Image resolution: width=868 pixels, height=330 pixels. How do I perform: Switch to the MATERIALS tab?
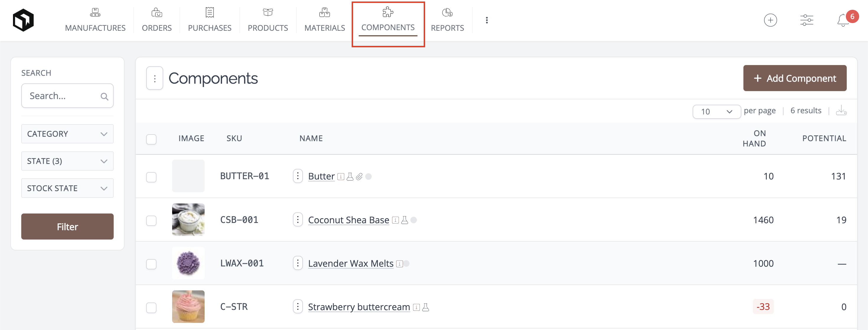click(x=324, y=20)
